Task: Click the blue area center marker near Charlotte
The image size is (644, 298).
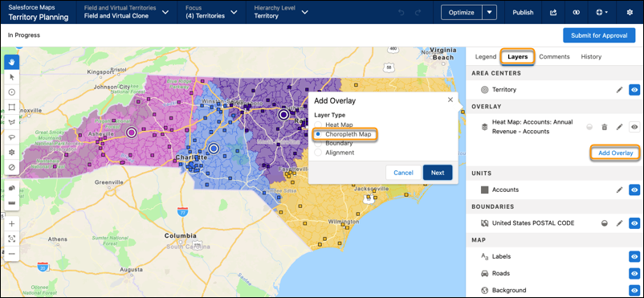Action: (214, 149)
